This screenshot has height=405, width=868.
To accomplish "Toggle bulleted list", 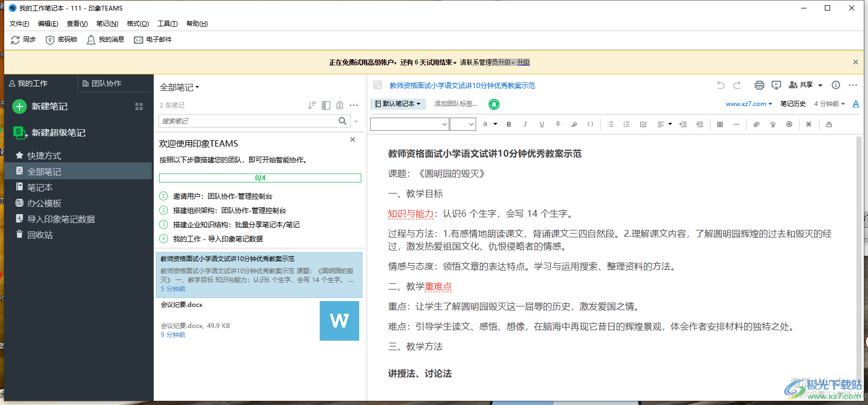I will 610,124.
